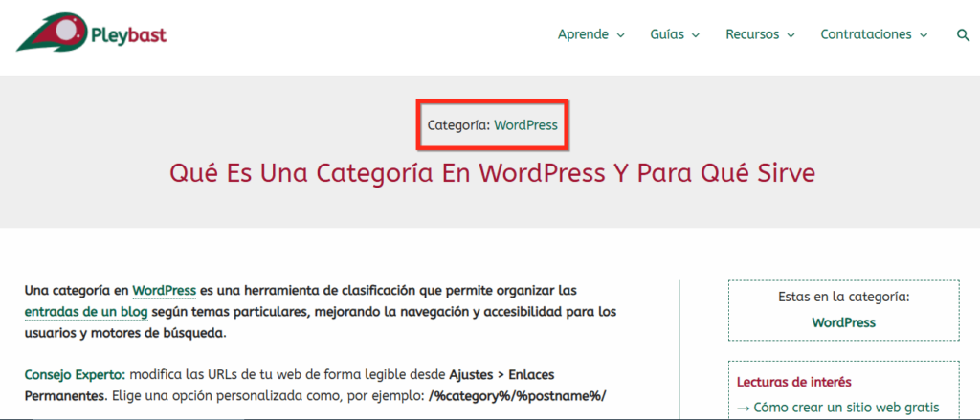The width and height of the screenshot is (980, 420).
Task: Click the '/%category%/%postname%/' text
Action: [518, 396]
